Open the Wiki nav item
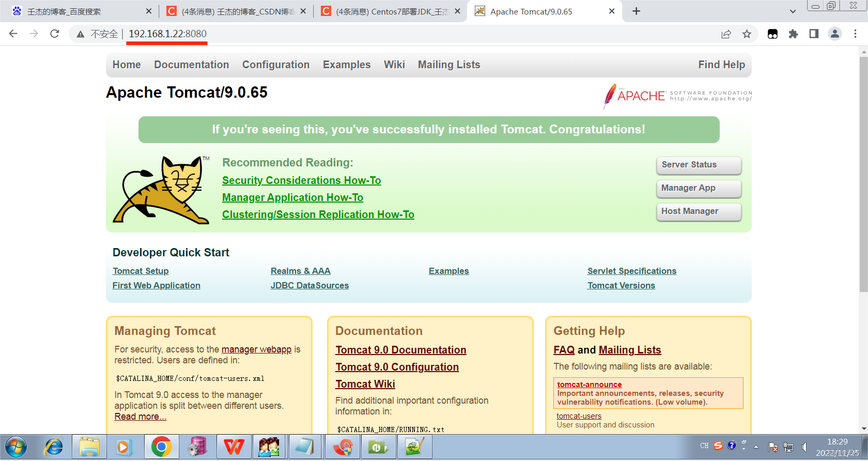868x461 pixels. point(394,65)
